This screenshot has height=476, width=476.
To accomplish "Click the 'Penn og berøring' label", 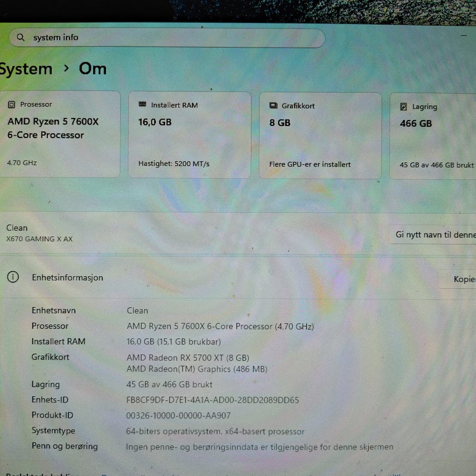I will [x=64, y=446].
